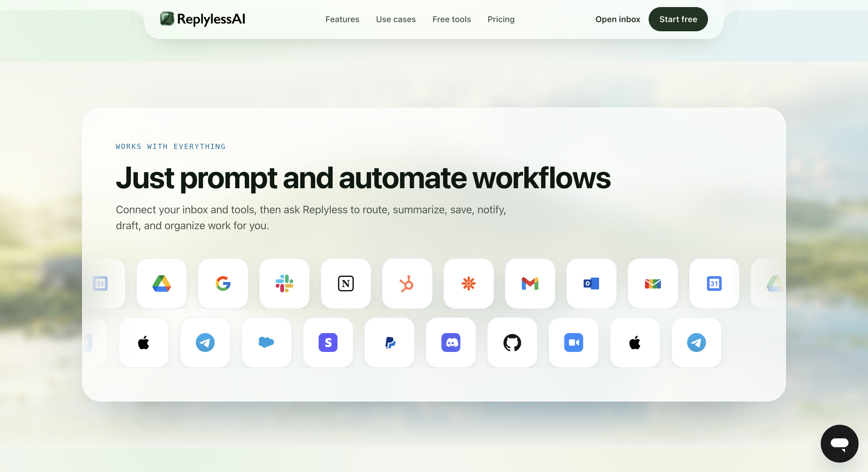Click the Google Drive icon beside the Google G
The width and height of the screenshot is (868, 472).
click(x=161, y=283)
